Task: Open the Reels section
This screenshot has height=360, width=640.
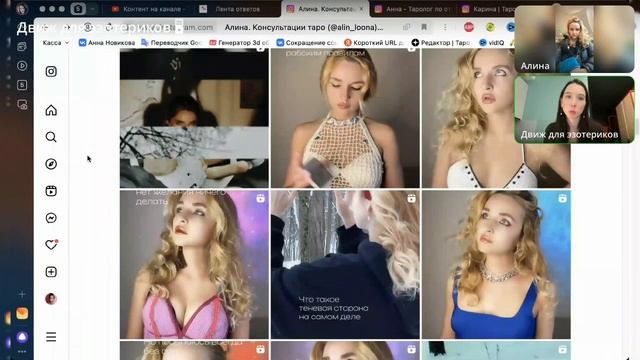Action: [51, 191]
